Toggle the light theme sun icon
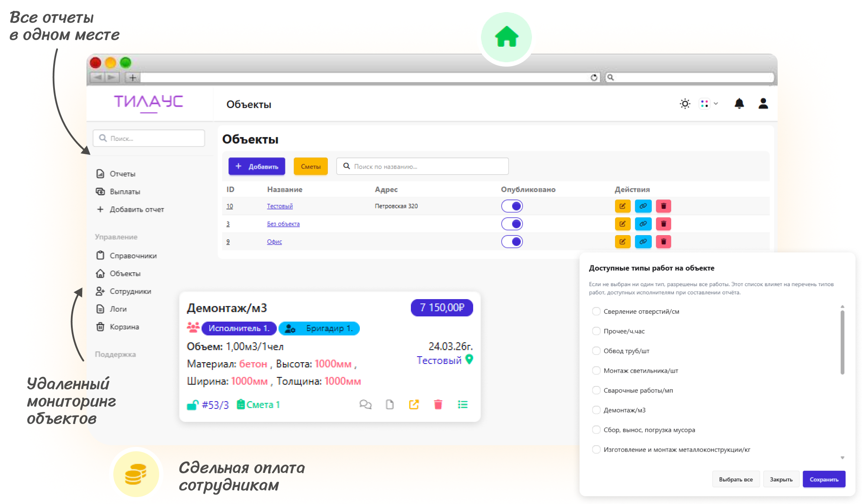This screenshot has height=504, width=865. click(x=685, y=104)
